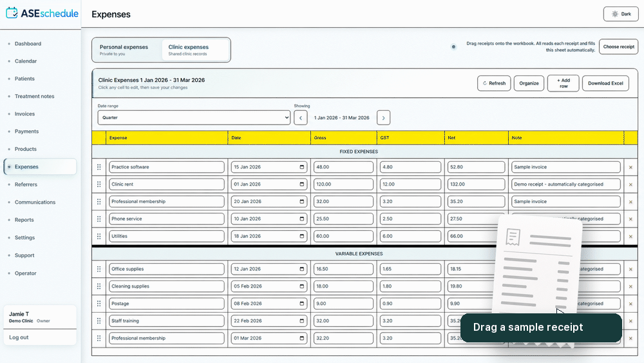Image resolution: width=644 pixels, height=363 pixels.
Task: Open date picker for 15 Jan 2026
Action: click(302, 167)
